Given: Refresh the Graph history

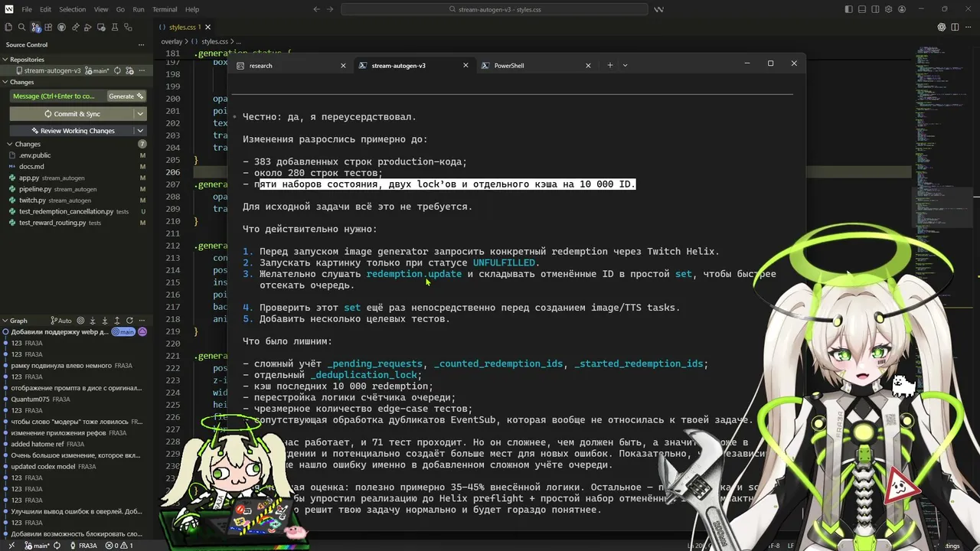Looking at the screenshot, I should pos(129,321).
